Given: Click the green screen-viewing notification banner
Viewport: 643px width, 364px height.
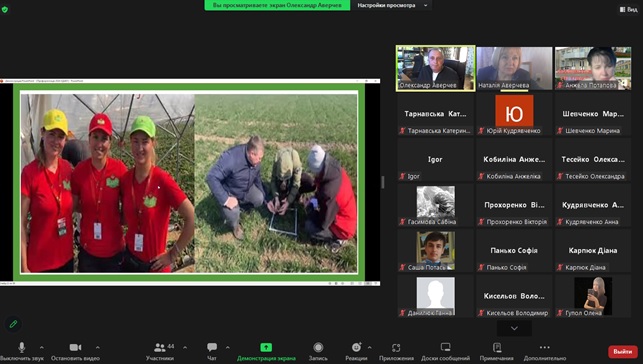Looking at the screenshot, I should tap(277, 5).
